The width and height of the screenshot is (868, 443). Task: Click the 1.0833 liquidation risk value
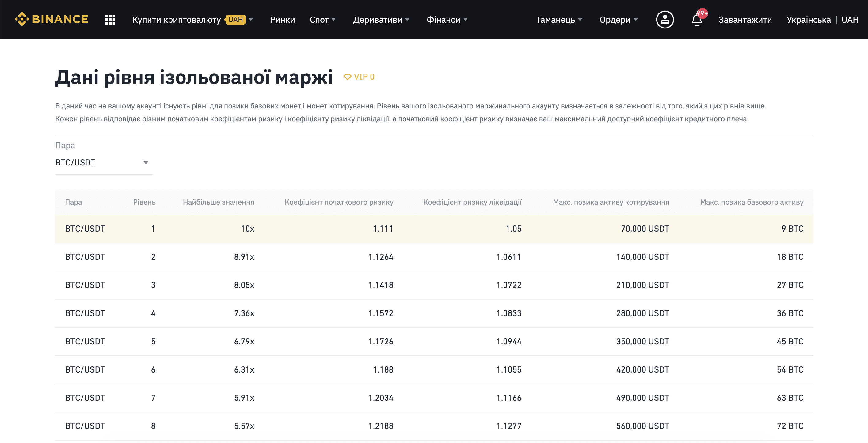point(509,313)
